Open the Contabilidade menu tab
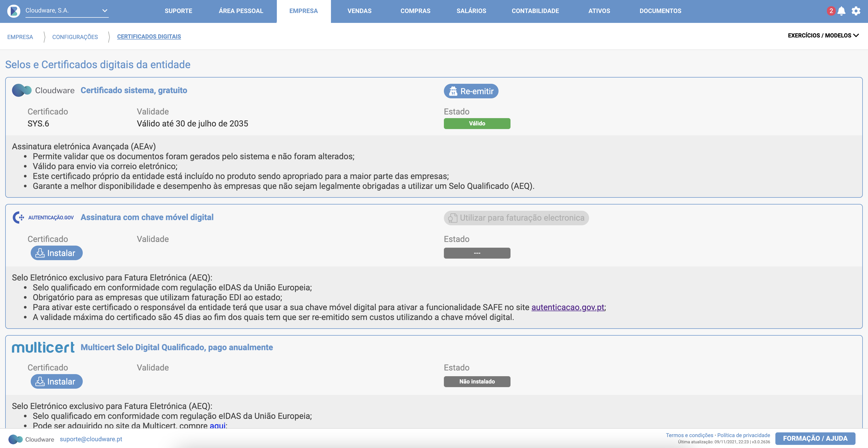This screenshot has height=448, width=868. pos(535,11)
